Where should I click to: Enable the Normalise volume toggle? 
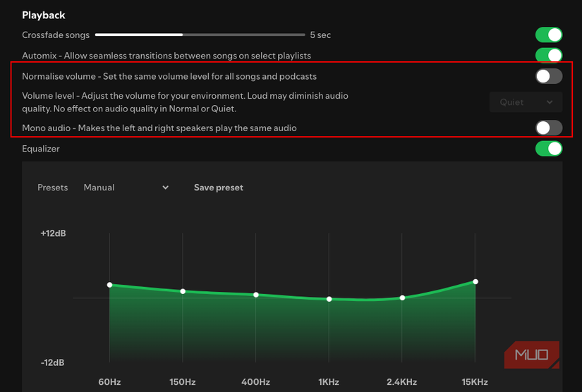tap(549, 76)
